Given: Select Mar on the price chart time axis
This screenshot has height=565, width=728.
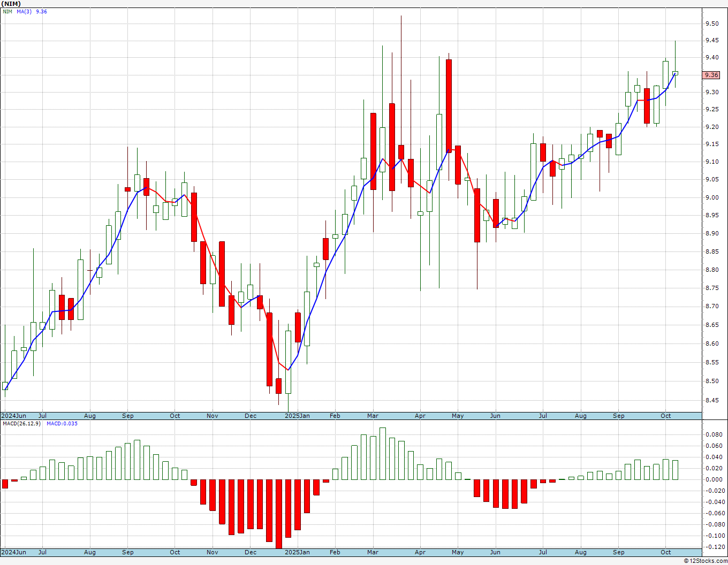Looking at the screenshot, I should [373, 416].
